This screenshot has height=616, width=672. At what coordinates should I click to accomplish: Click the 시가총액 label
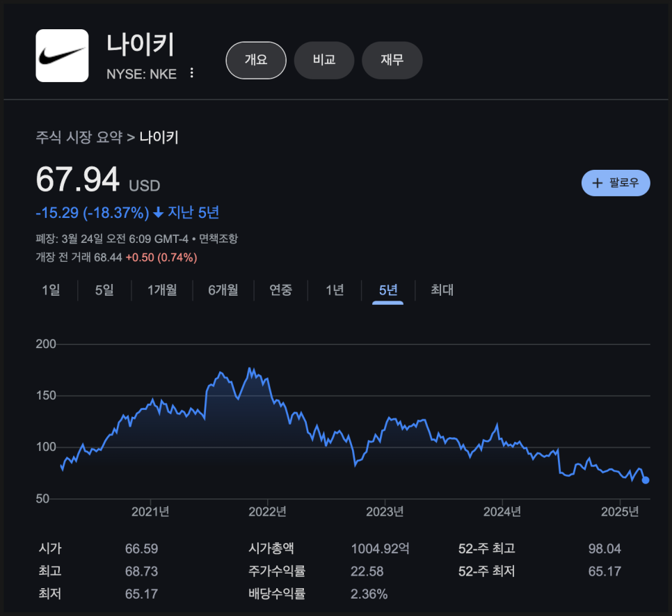271,548
